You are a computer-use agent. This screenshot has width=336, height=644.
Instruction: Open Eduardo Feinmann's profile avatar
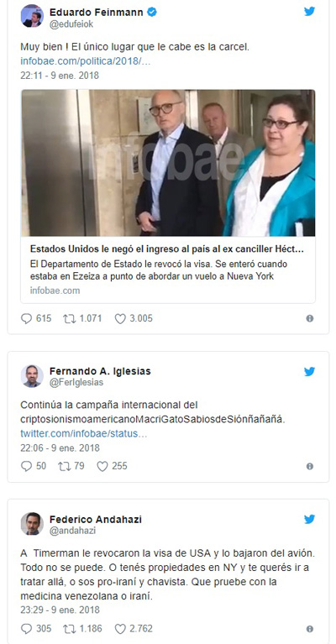pyautogui.click(x=32, y=17)
